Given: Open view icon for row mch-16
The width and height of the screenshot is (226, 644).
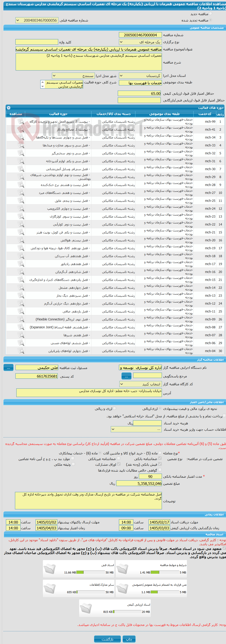Looking at the screenshot, I should click(21, 272).
